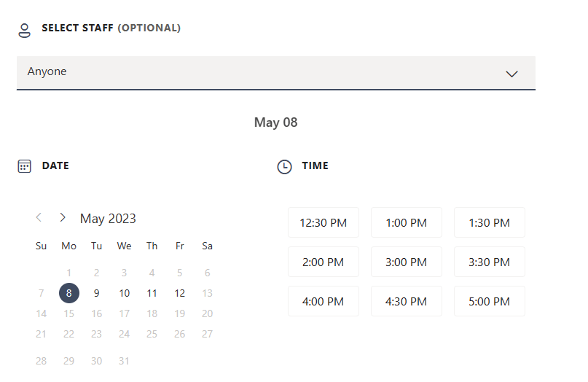Click the staff person icon
Image resolution: width=588 pixels, height=382 pixels.
pyautogui.click(x=24, y=31)
